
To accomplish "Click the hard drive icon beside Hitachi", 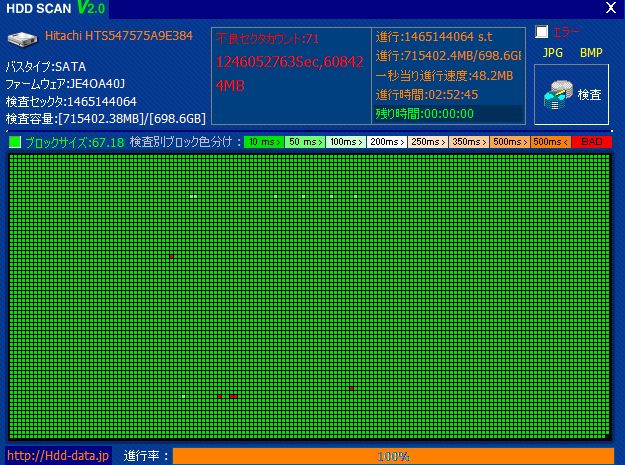I will pyautogui.click(x=22, y=39).
